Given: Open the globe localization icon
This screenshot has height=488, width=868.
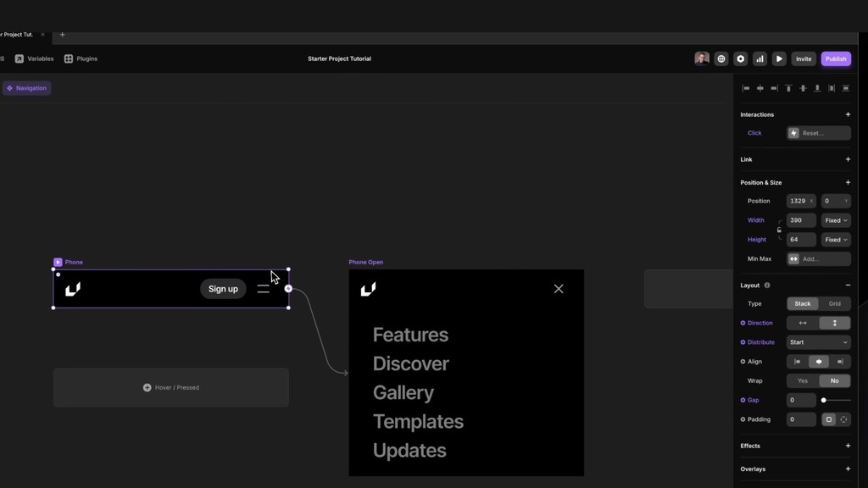Looking at the screenshot, I should [x=721, y=58].
